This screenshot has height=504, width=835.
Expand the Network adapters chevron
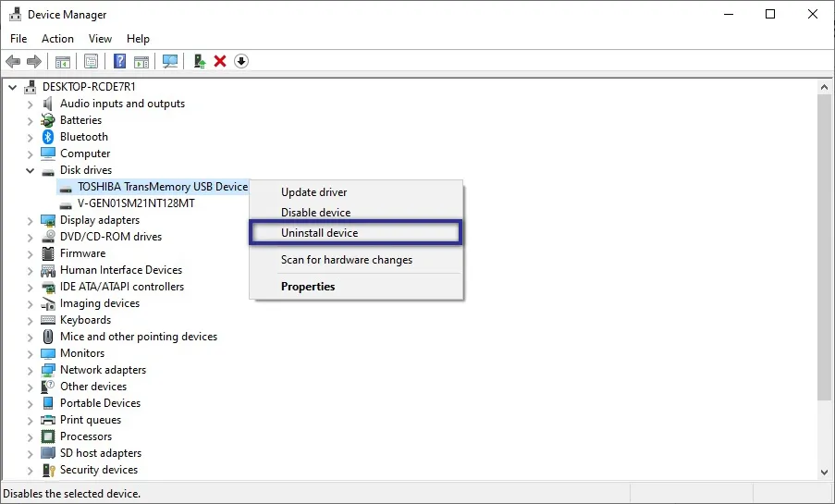click(x=31, y=370)
